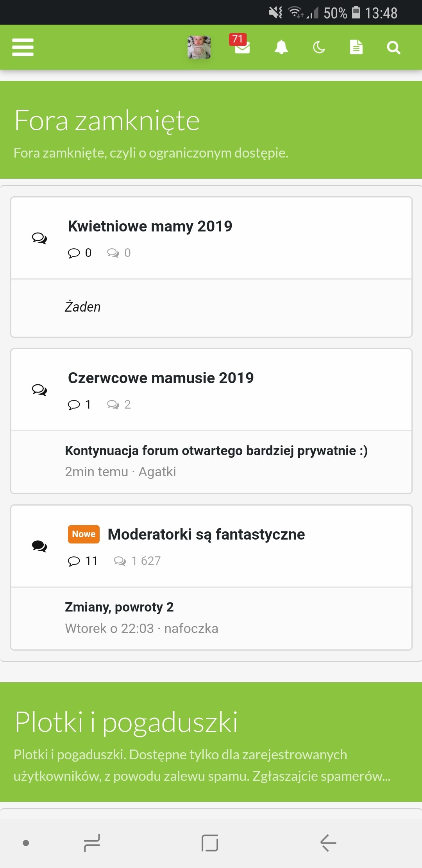Open the new content document icon
This screenshot has height=868, width=422.
pos(356,47)
